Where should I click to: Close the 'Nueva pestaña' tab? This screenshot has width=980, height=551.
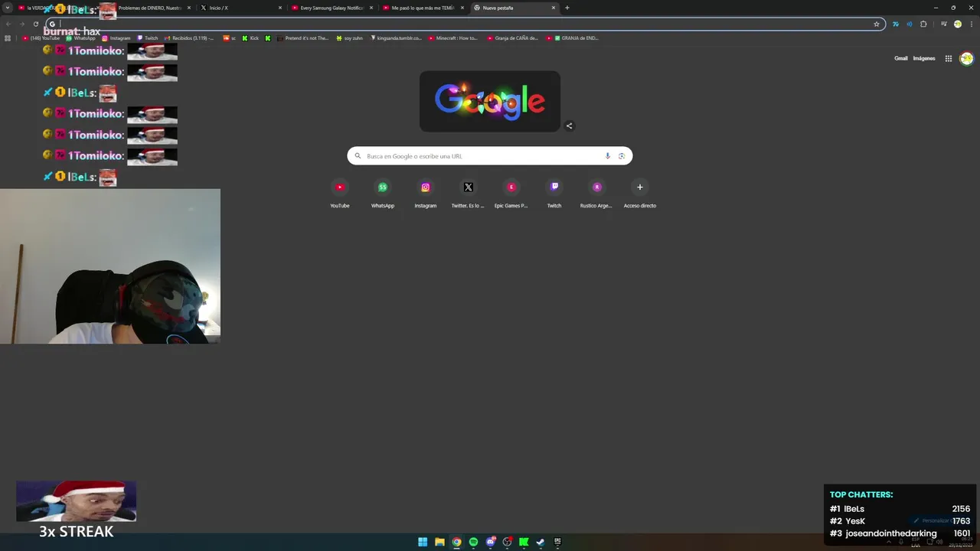click(x=554, y=8)
